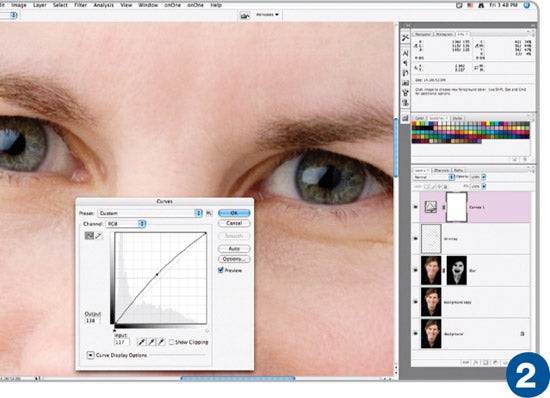Switch to the Navigator tab
Screen dimensions: 550x398
(423, 34)
